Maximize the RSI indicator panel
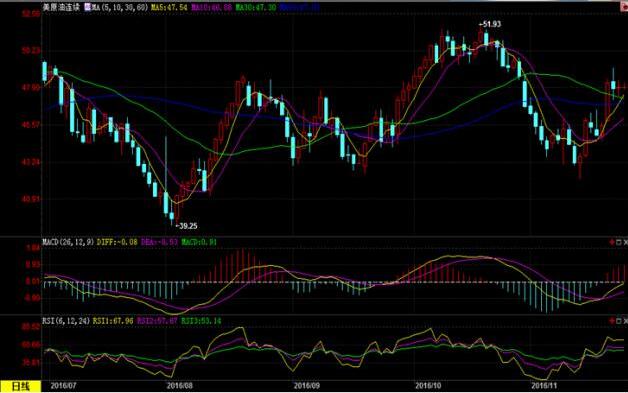 point(619,321)
